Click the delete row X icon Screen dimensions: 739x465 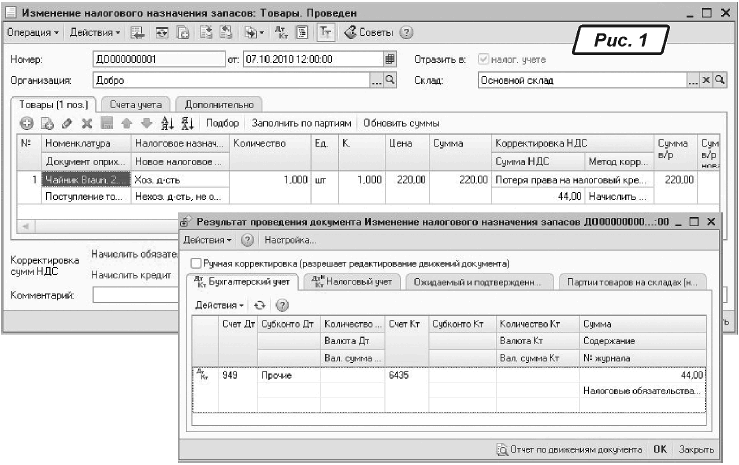point(87,123)
